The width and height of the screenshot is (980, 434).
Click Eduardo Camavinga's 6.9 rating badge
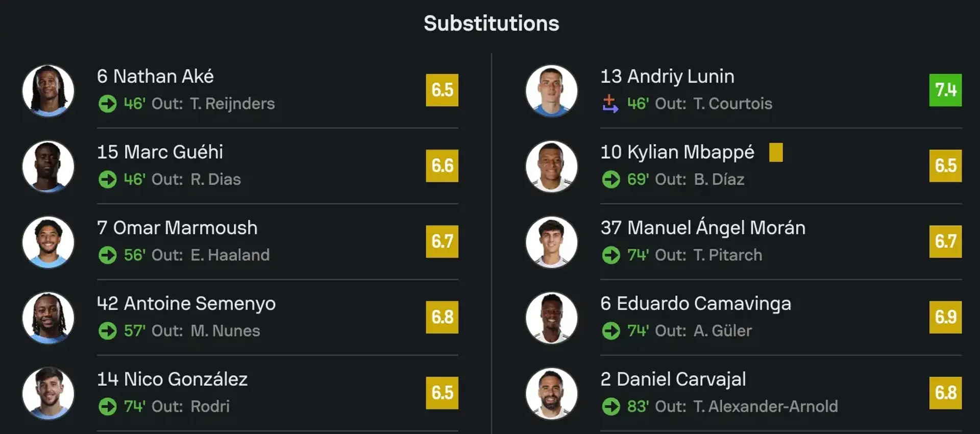[945, 317]
